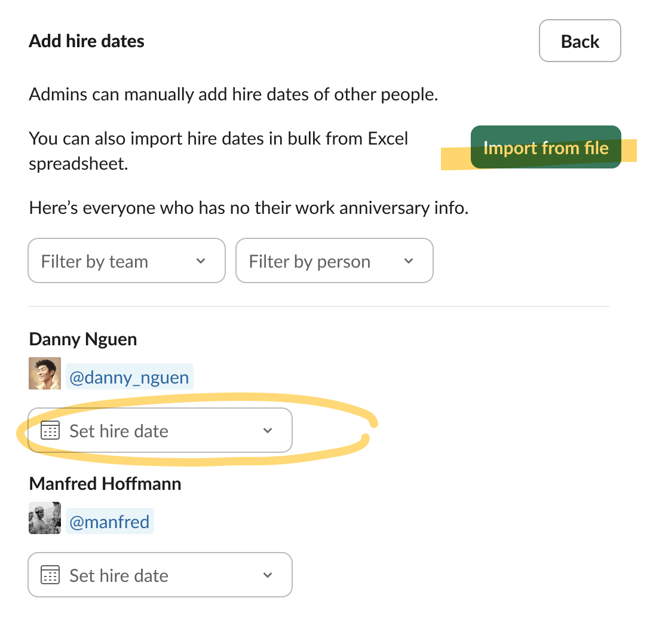Click the chevron on Filter by person
This screenshot has width=650, height=644.
pos(408,260)
